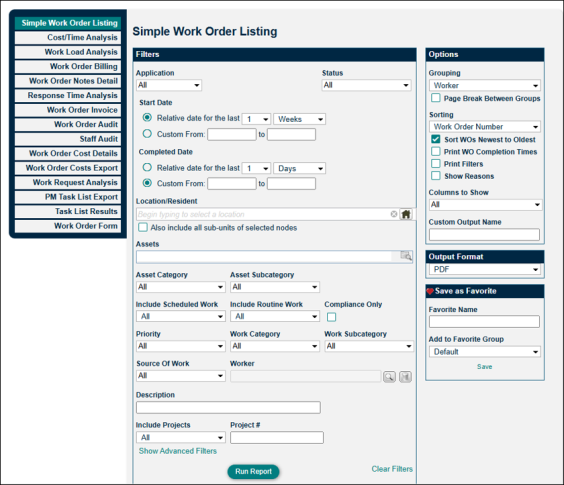Expand the Asset Category dropdown
Viewport: 564px width, 485px height.
pos(181,287)
